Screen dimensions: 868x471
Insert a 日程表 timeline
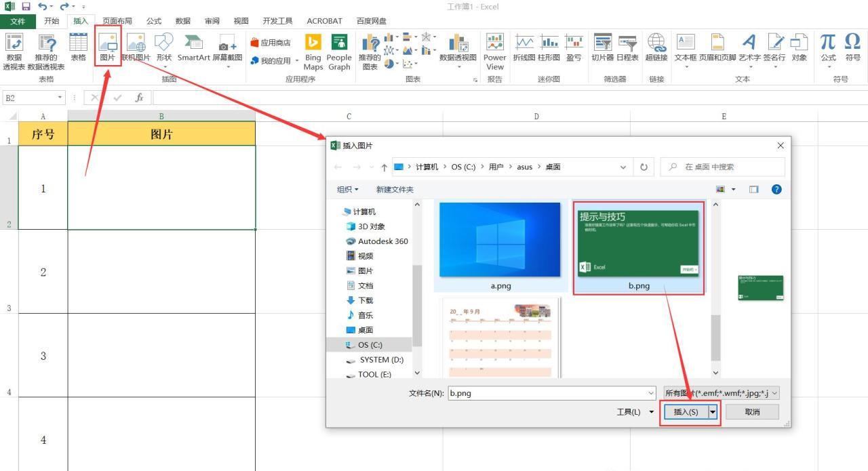pyautogui.click(x=627, y=47)
